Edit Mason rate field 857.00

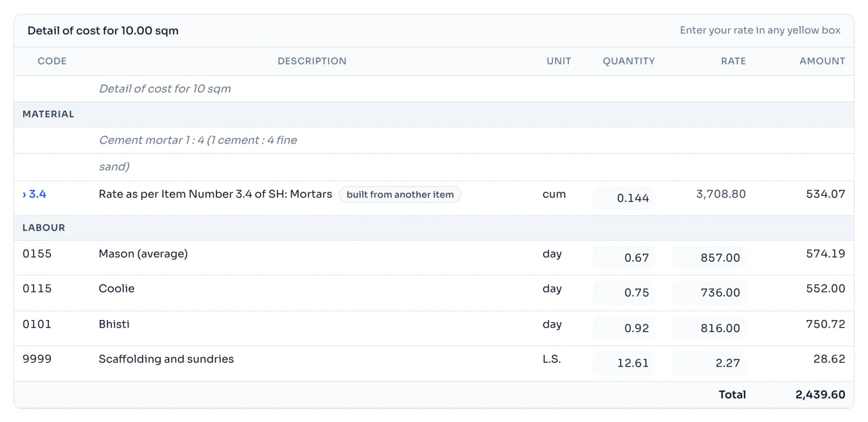tap(709, 258)
